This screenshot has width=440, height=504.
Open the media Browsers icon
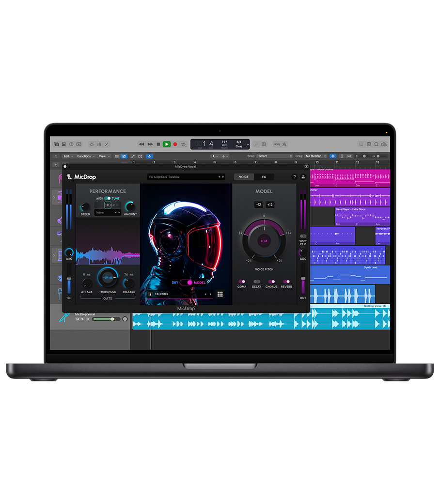pos(384,144)
